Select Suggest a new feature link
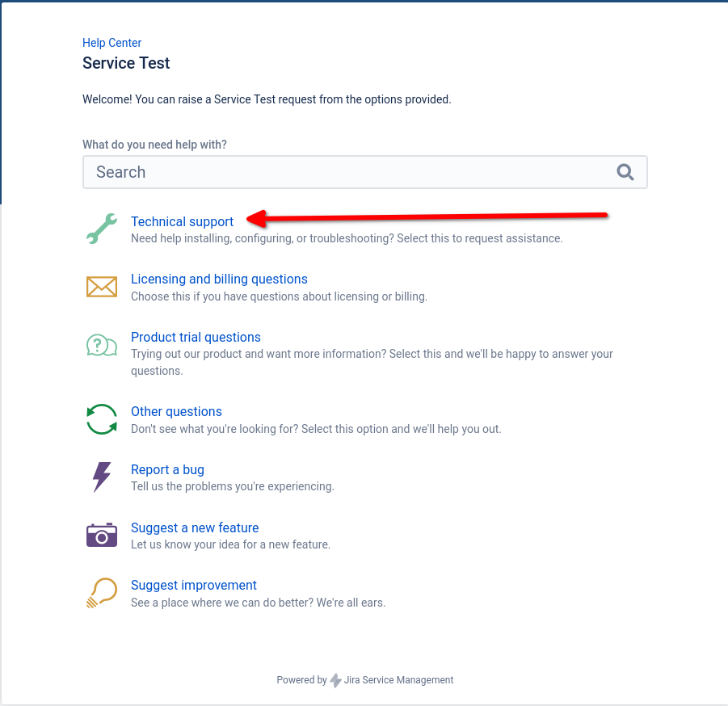The image size is (728, 706). [195, 527]
